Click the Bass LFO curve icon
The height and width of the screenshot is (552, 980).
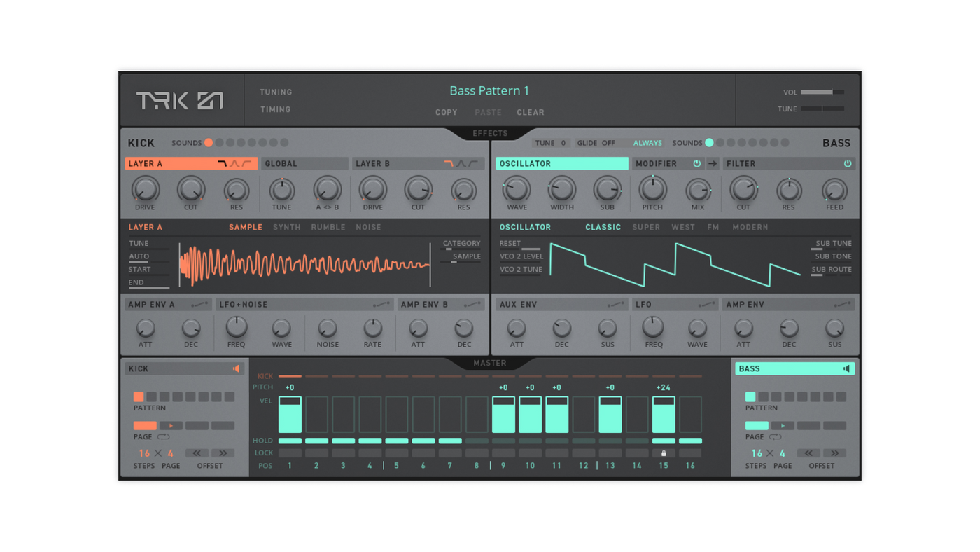tap(707, 305)
